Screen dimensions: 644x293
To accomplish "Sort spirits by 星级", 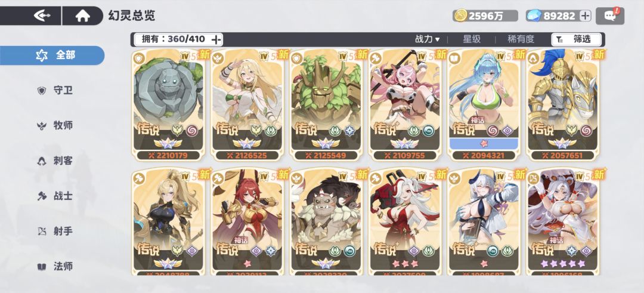I will click(472, 39).
